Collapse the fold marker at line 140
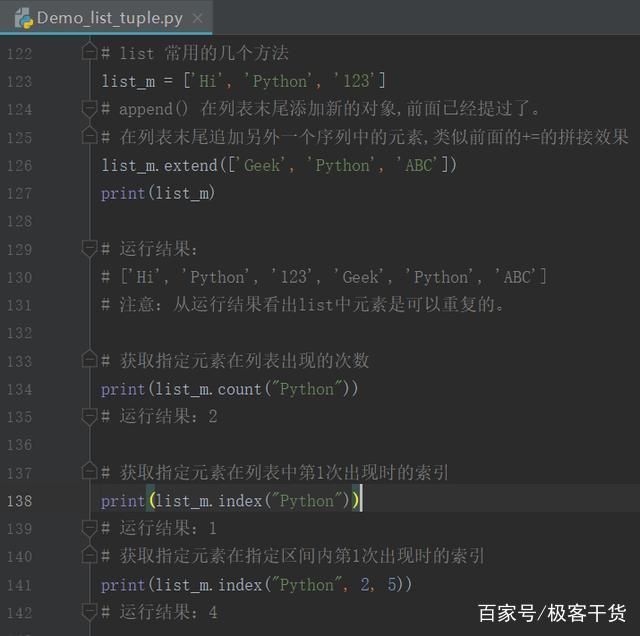Screen dimensions: 640x636 (89, 555)
